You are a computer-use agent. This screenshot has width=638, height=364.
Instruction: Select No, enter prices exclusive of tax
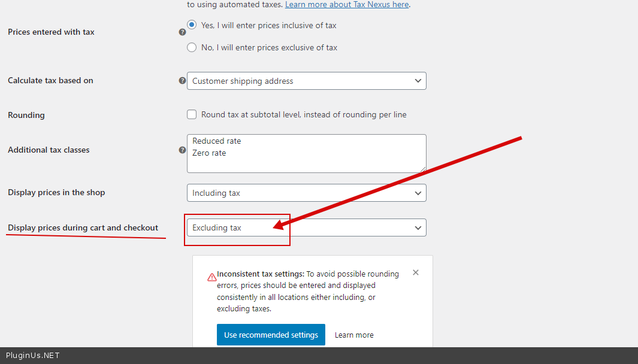pyautogui.click(x=192, y=47)
